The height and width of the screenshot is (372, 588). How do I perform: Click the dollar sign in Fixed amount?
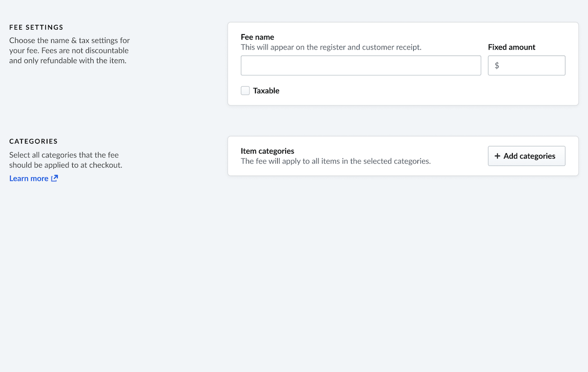(x=497, y=66)
